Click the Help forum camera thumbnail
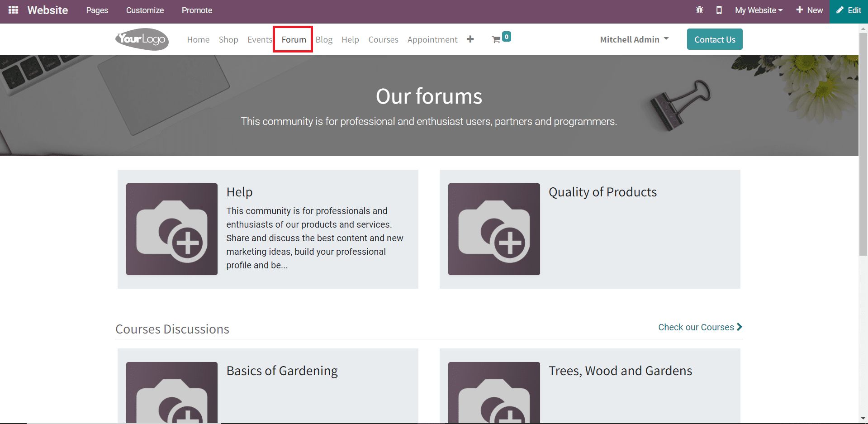Viewport: 868px width, 424px height. pos(172,229)
